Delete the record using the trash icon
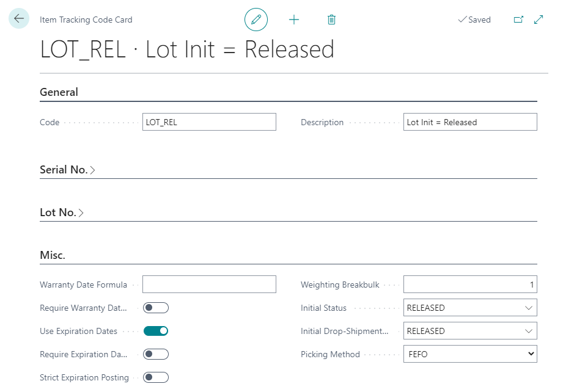The height and width of the screenshot is (392, 585). click(331, 20)
